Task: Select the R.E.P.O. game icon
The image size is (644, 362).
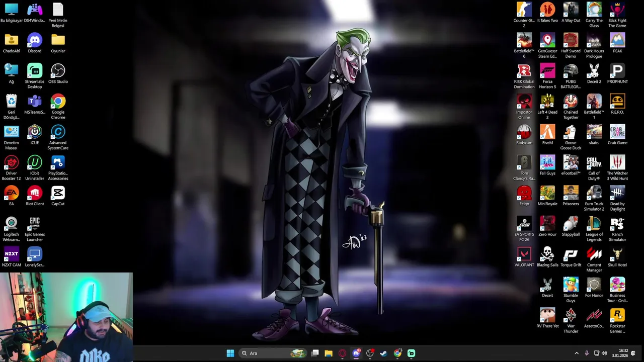Action: pyautogui.click(x=617, y=102)
